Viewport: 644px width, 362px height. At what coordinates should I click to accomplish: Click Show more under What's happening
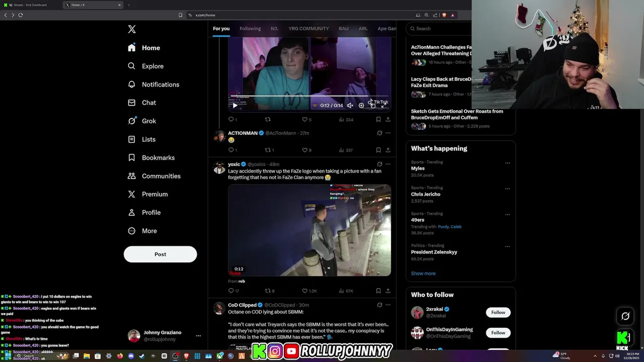tap(423, 274)
